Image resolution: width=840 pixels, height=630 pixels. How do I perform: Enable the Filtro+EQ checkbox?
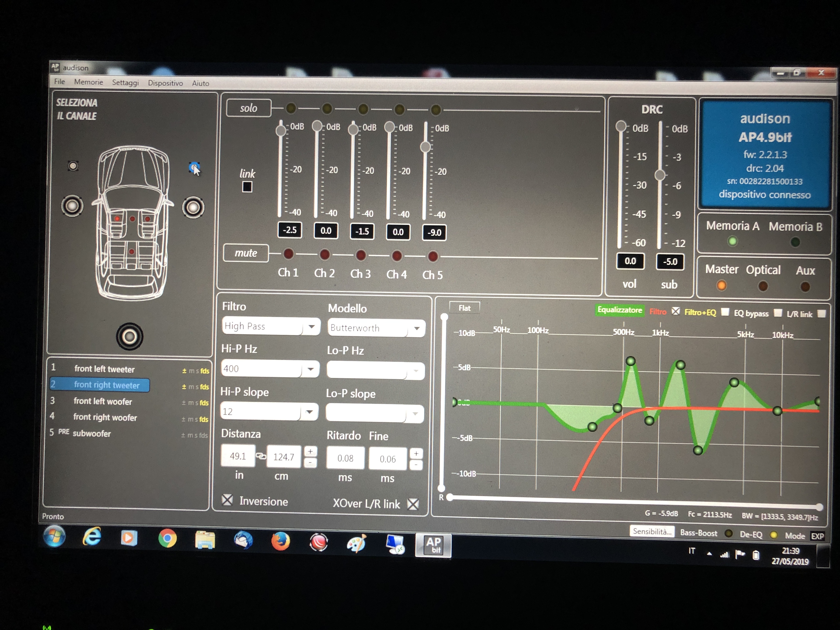(725, 312)
